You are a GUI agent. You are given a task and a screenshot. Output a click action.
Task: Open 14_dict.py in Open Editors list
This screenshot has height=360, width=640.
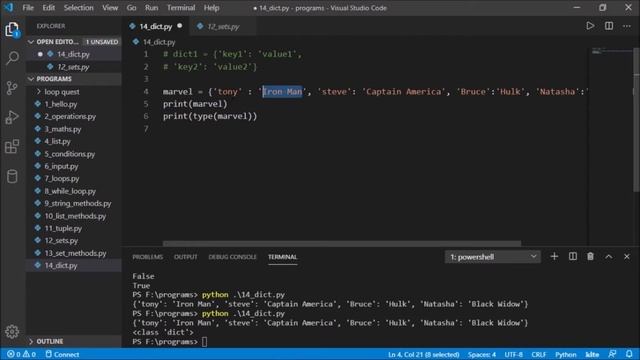click(x=73, y=54)
